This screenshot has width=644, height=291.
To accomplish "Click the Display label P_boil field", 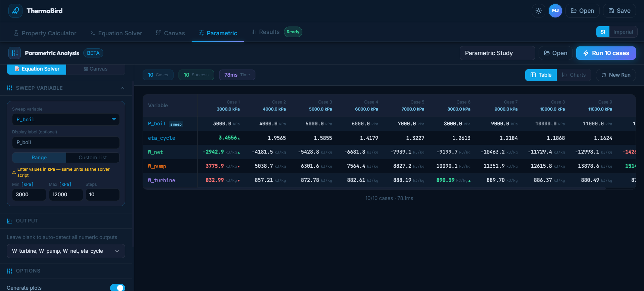I will click(x=66, y=142).
